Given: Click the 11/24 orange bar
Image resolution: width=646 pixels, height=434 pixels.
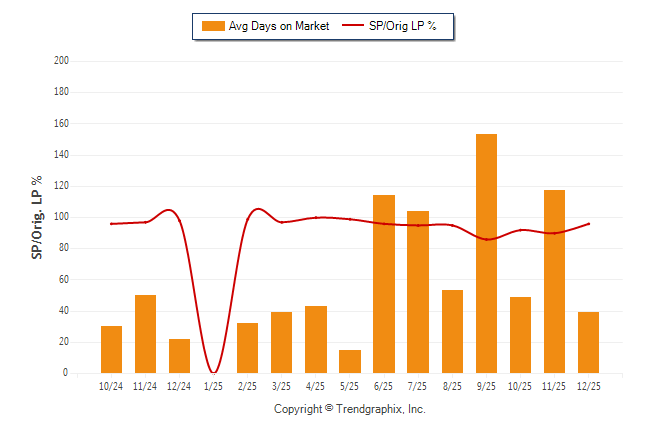Looking at the screenshot, I should coord(146,334).
